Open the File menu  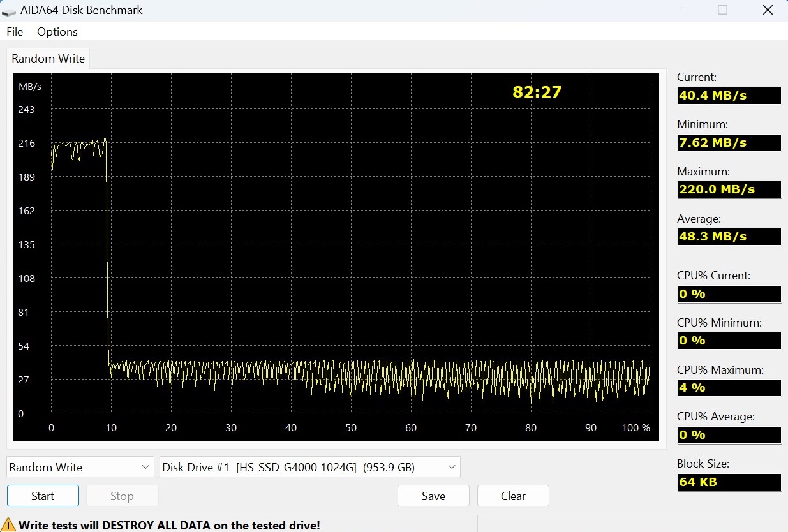pos(15,32)
